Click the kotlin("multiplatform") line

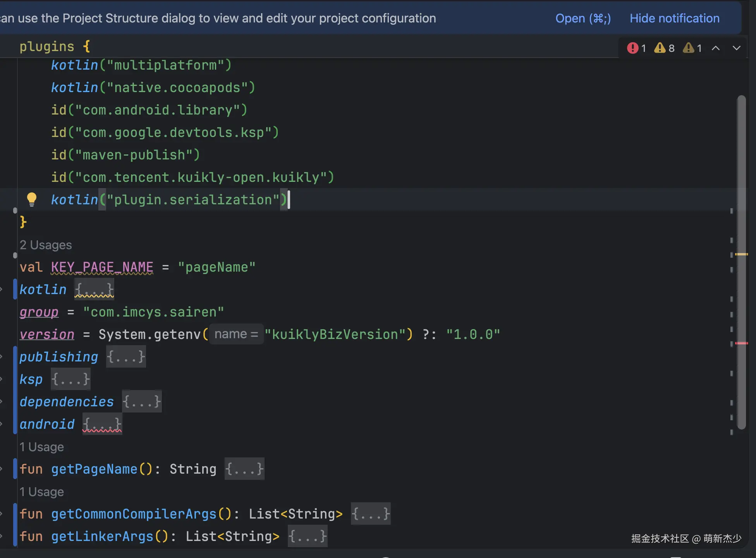coord(141,65)
